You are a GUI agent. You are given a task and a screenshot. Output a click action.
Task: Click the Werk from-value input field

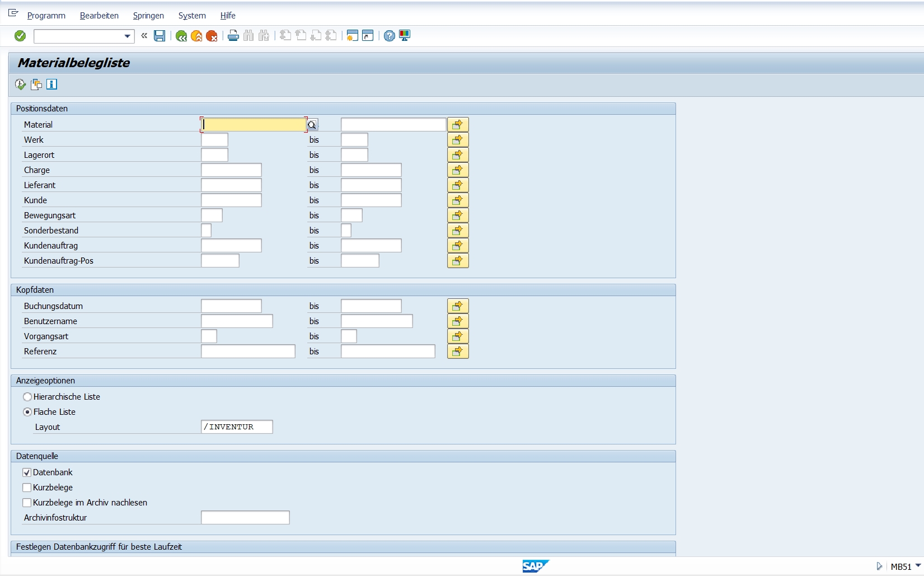point(214,139)
